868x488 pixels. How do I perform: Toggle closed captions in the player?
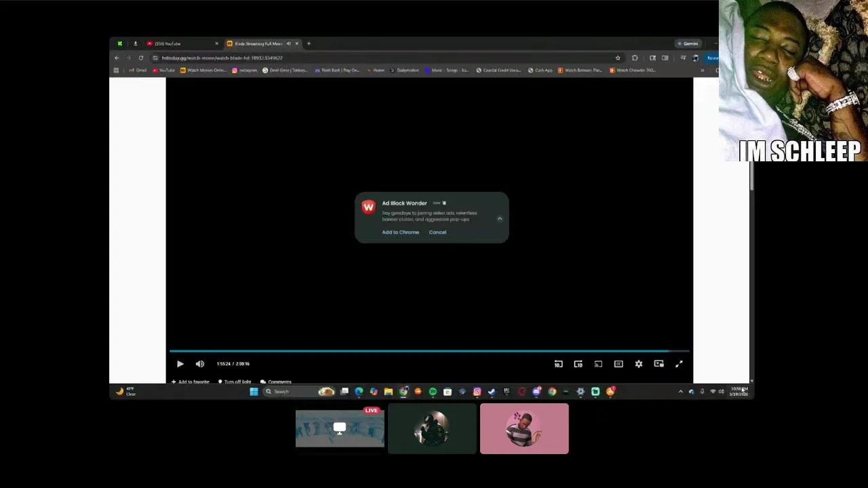coord(618,364)
